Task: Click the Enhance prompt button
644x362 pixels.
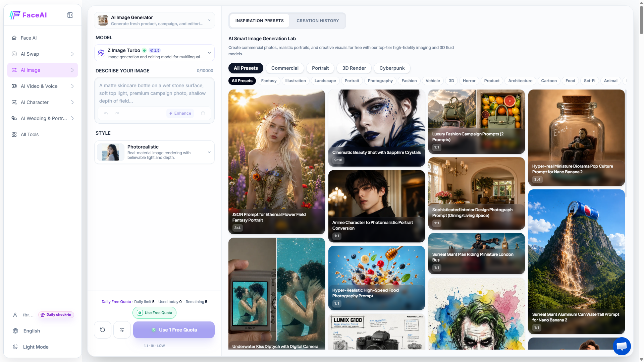Action: click(180, 113)
